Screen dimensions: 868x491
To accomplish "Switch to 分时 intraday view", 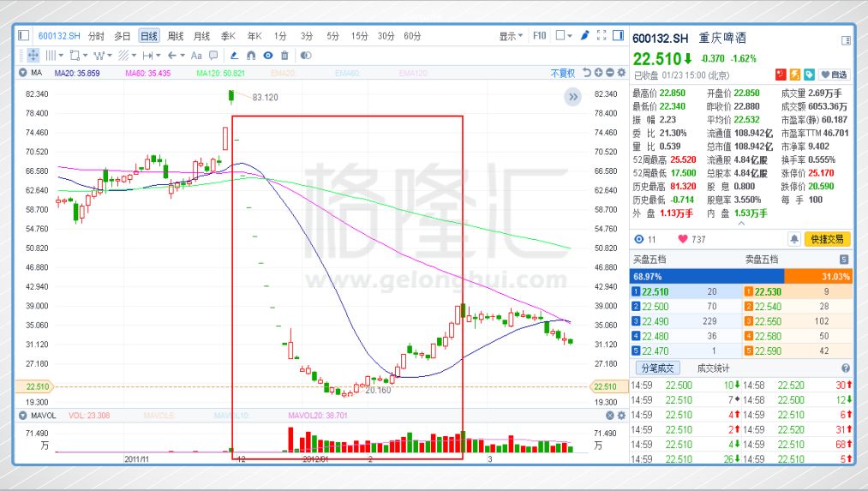I will coord(96,36).
